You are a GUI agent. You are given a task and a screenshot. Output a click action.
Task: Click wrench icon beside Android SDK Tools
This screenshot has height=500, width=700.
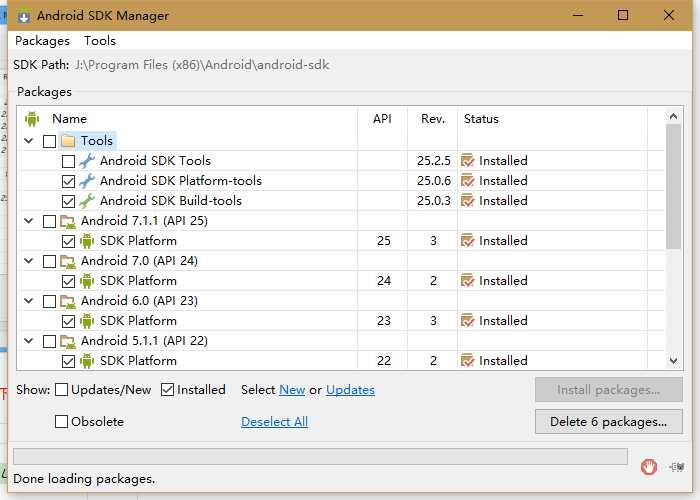point(87,161)
